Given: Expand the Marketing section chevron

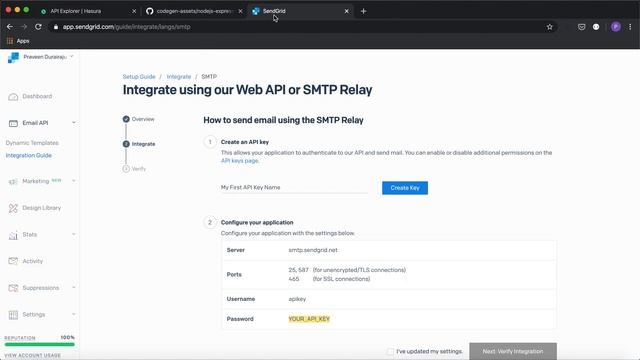Looking at the screenshot, I should point(73,181).
